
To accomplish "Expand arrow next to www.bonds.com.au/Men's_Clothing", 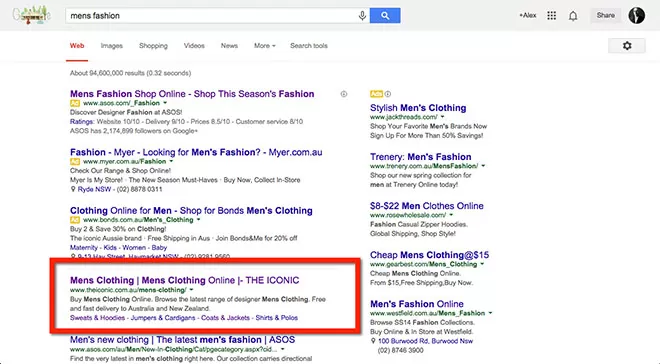I will coord(199,220).
